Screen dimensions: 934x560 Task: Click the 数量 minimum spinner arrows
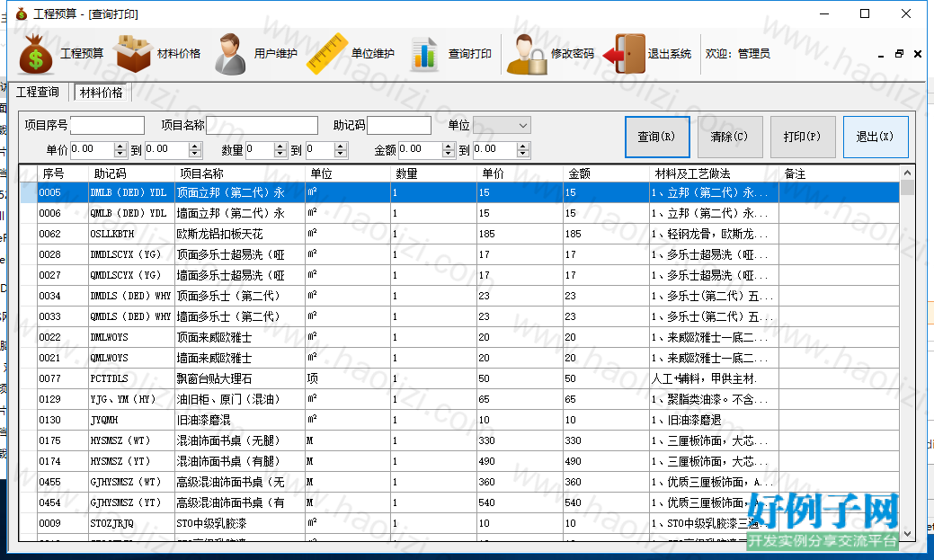click(x=280, y=149)
